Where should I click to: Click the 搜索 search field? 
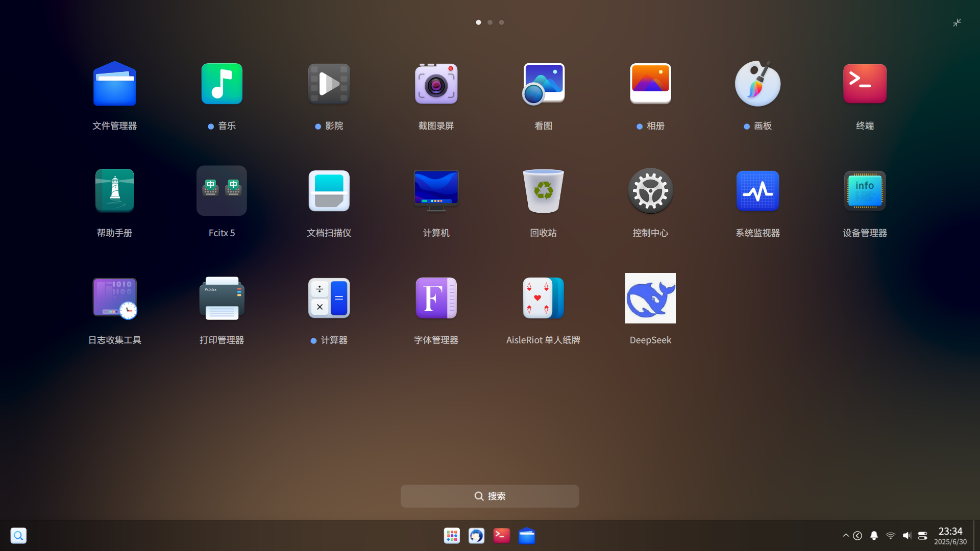coord(489,496)
